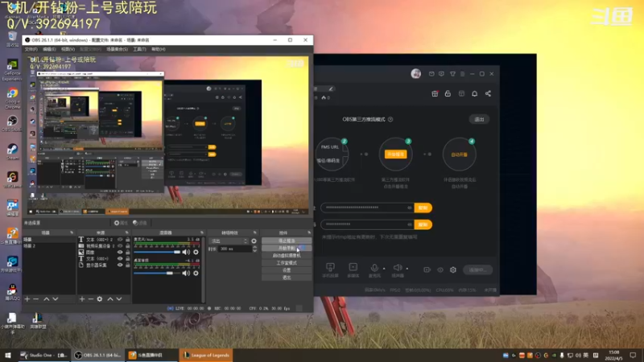This screenshot has width=644, height=362.
Task: Click the start recording button in OBS
Action: (x=287, y=249)
